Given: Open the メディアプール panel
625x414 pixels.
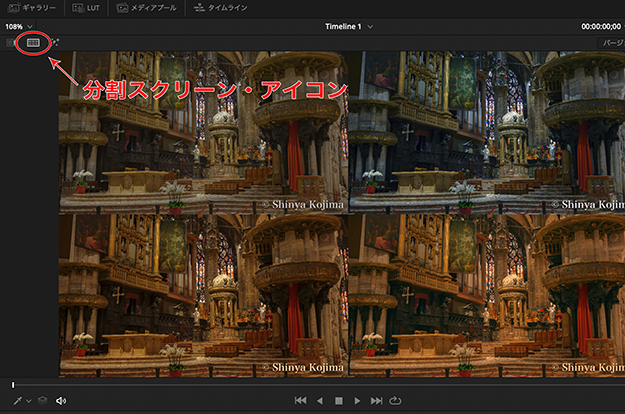Looking at the screenshot, I should click(149, 7).
